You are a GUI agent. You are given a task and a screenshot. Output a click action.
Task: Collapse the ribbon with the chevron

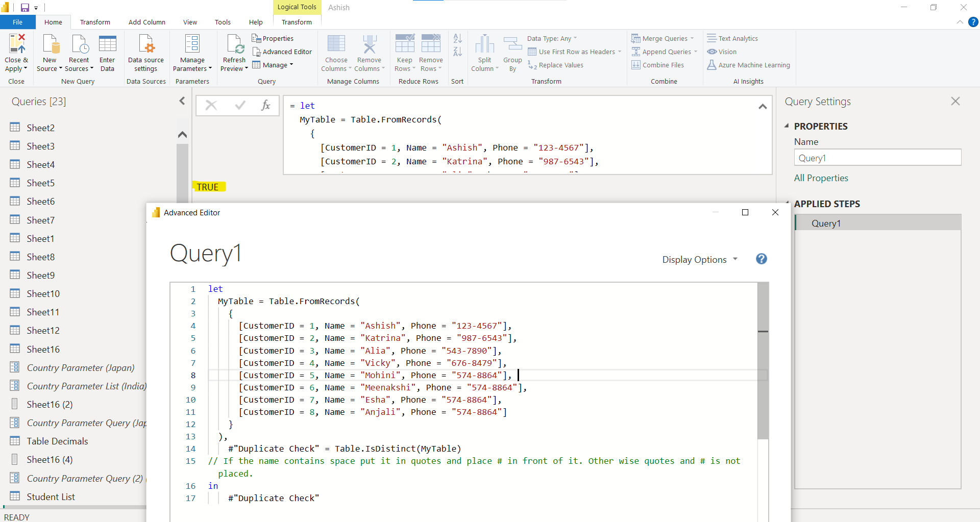pyautogui.click(x=960, y=22)
